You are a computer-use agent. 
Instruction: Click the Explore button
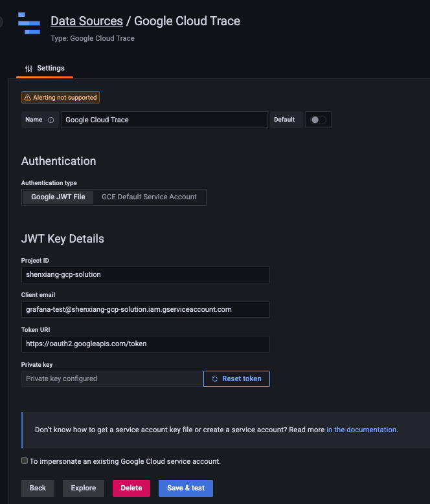coord(84,488)
